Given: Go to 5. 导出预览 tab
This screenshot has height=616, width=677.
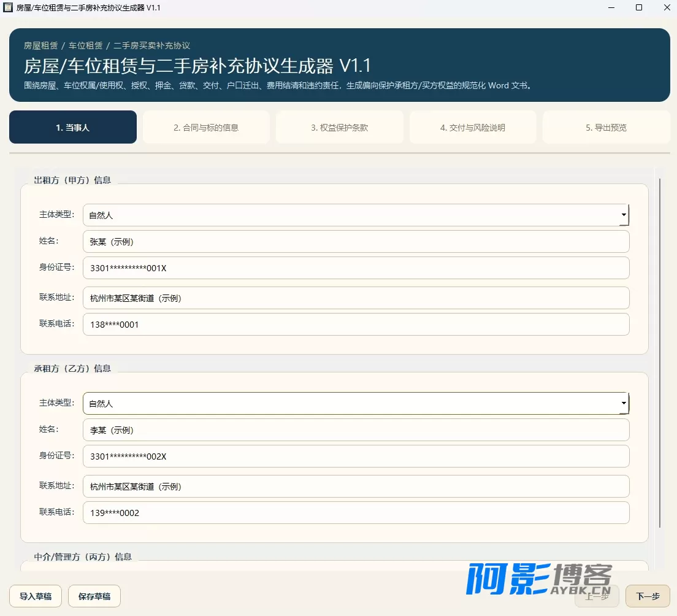Looking at the screenshot, I should pos(606,128).
